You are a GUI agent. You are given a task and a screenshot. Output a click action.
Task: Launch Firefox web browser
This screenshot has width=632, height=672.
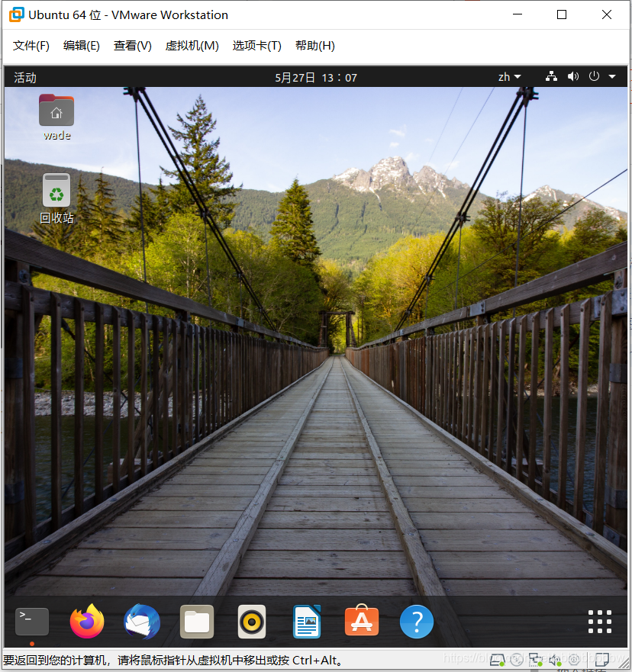[x=86, y=622]
